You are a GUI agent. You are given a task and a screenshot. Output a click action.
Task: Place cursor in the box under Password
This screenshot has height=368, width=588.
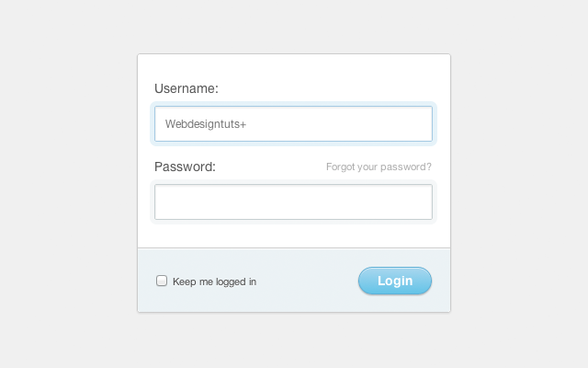[293, 202]
